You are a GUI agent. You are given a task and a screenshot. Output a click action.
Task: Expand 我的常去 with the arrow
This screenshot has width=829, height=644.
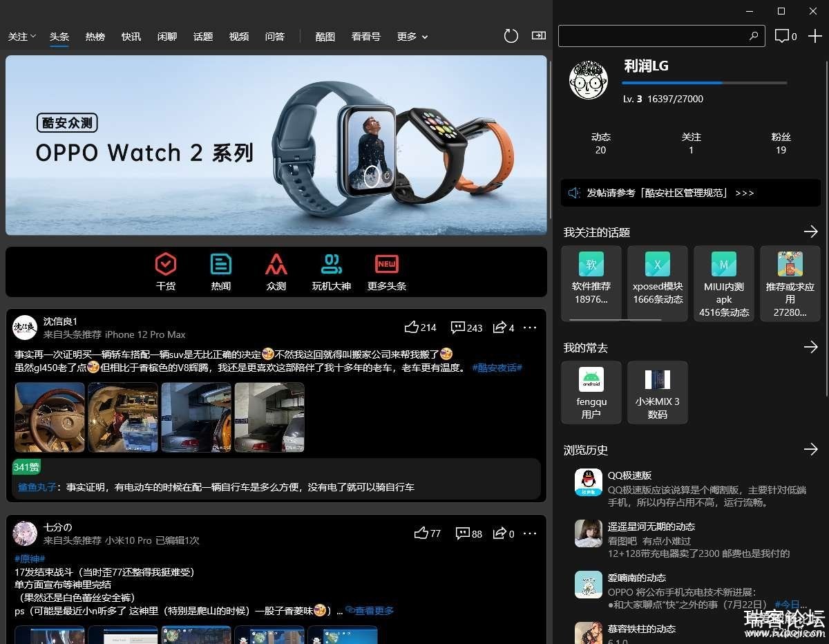pyautogui.click(x=811, y=347)
